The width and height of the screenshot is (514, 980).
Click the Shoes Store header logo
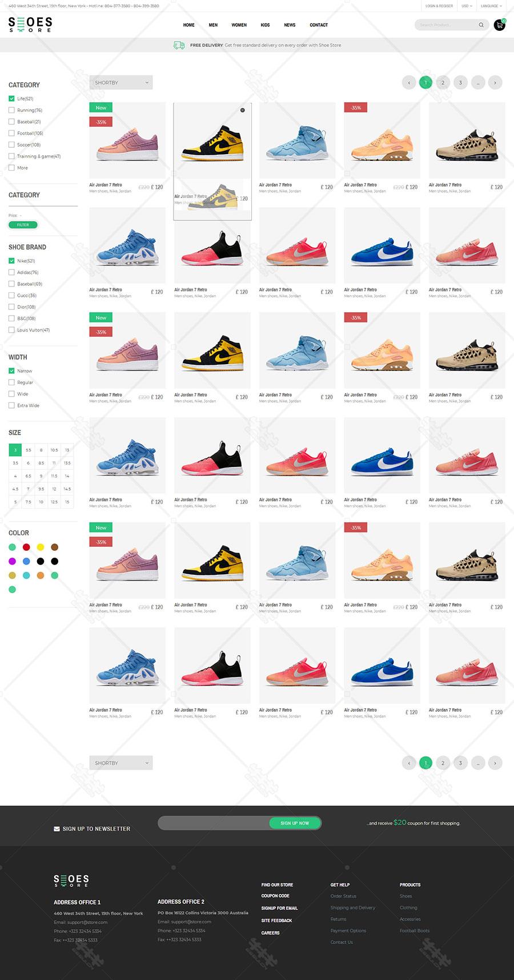[30, 25]
